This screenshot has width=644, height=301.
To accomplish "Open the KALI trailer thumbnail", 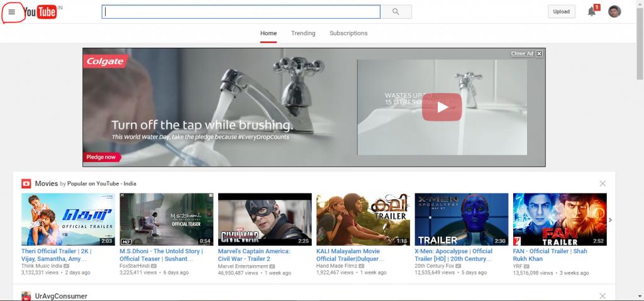I will (363, 219).
